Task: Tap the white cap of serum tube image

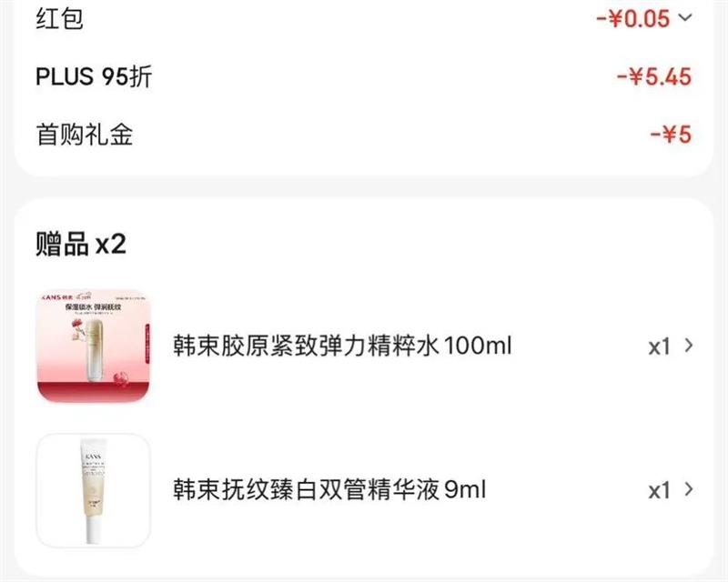Action: coord(95,530)
